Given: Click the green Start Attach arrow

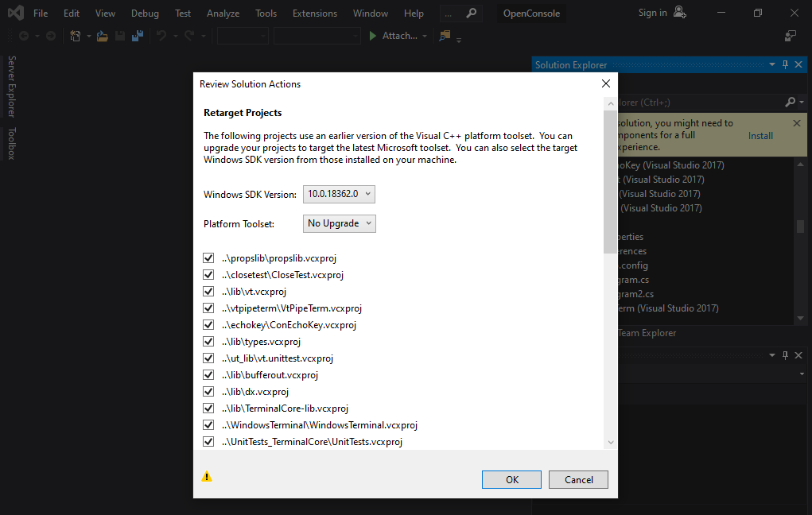Looking at the screenshot, I should (x=372, y=36).
